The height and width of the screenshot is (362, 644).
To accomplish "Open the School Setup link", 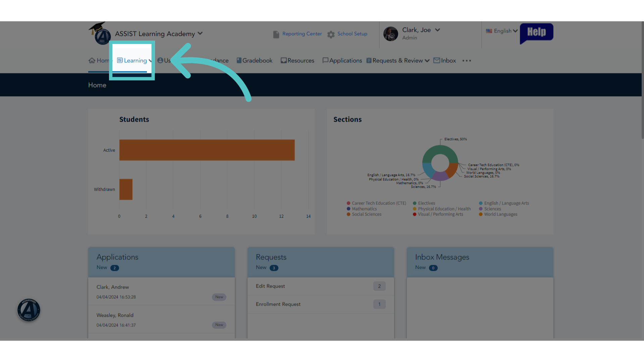I will pyautogui.click(x=352, y=34).
